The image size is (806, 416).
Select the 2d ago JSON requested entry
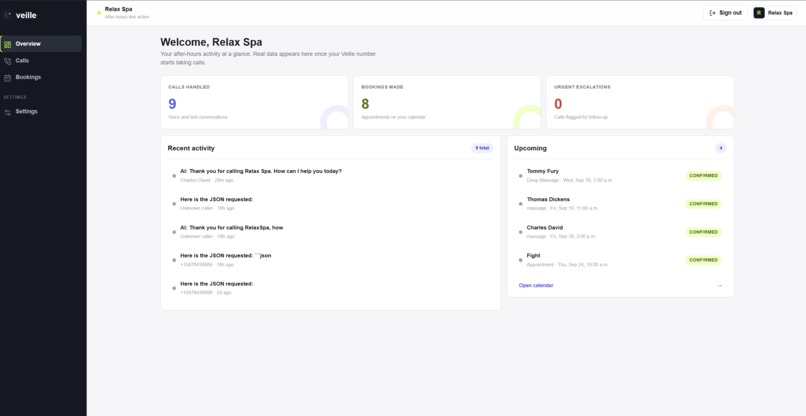331,288
